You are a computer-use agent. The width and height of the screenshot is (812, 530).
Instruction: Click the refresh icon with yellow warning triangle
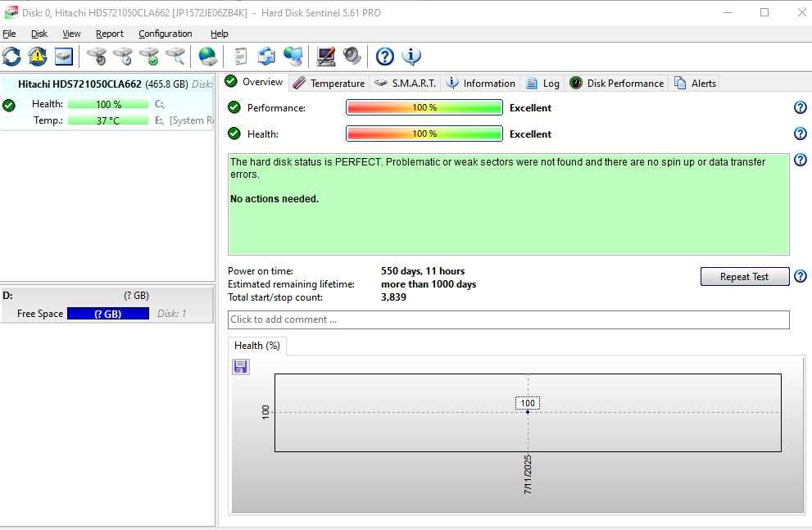[38, 57]
